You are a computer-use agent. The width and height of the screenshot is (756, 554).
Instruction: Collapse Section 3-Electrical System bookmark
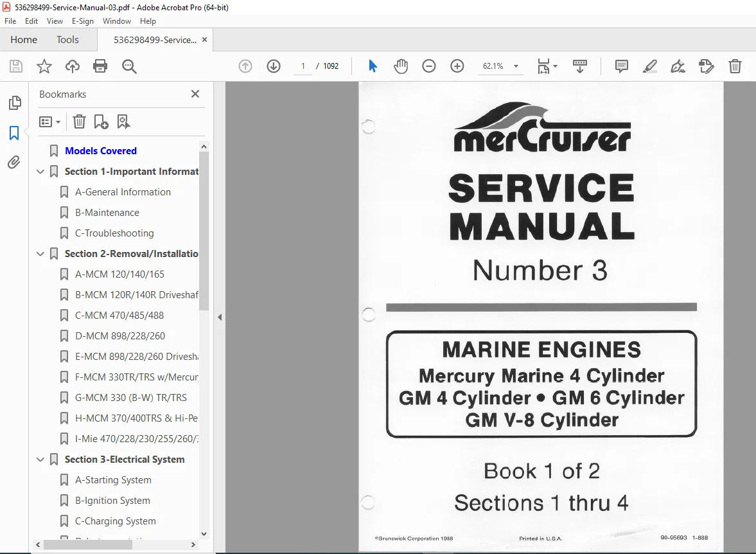click(40, 460)
